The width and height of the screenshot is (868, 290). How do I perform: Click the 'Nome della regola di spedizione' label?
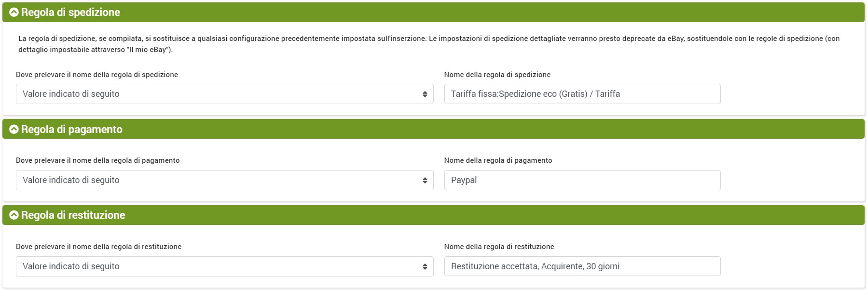click(x=497, y=75)
